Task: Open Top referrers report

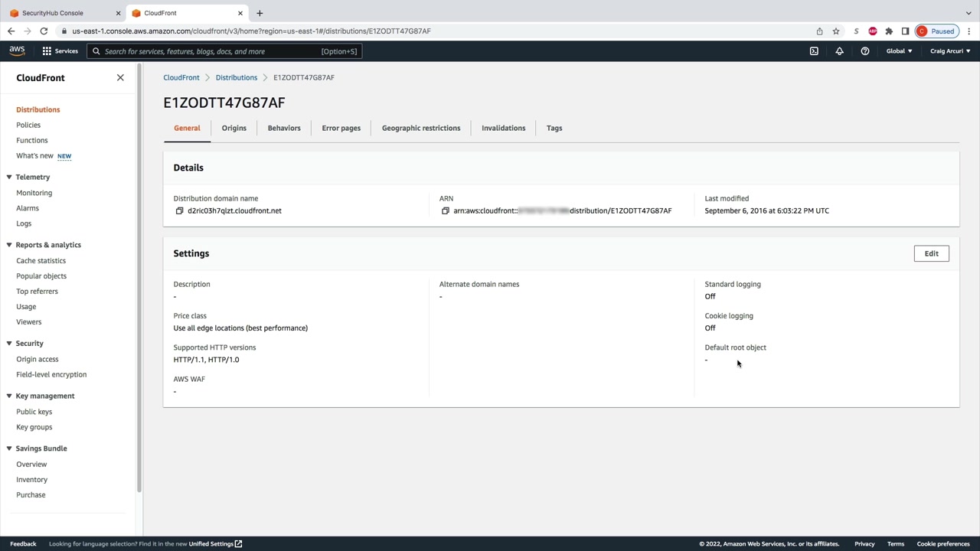Action: 37,292
